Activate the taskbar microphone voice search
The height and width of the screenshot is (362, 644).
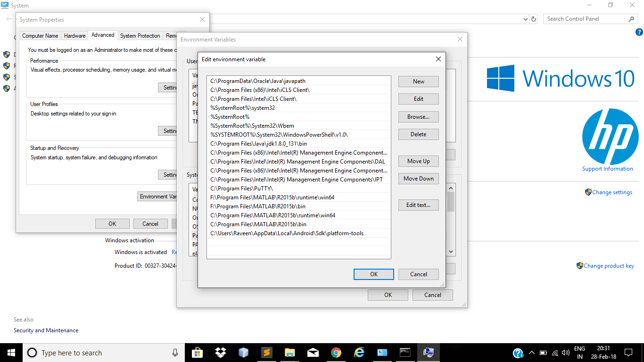coord(175,353)
